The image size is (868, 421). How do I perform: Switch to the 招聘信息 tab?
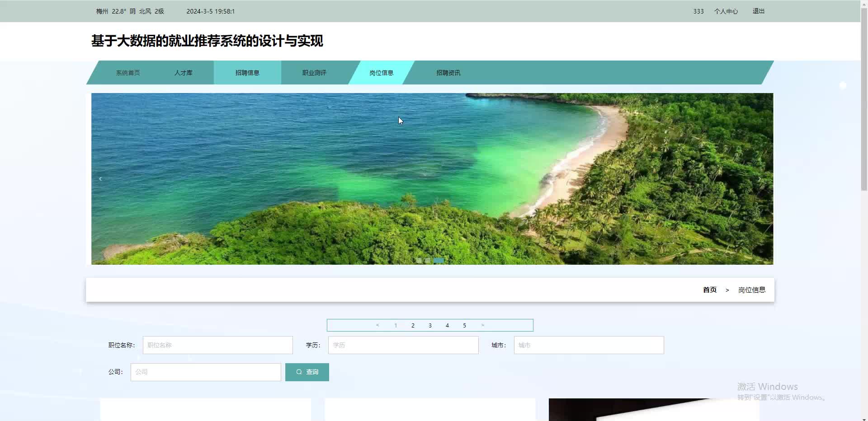coord(247,73)
